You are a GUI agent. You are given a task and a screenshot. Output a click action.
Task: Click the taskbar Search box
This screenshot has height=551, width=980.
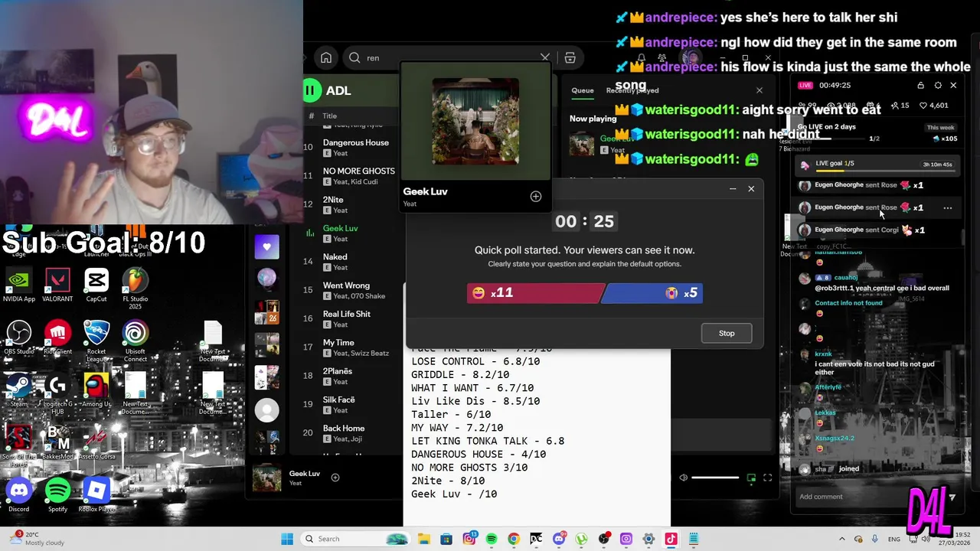click(355, 539)
